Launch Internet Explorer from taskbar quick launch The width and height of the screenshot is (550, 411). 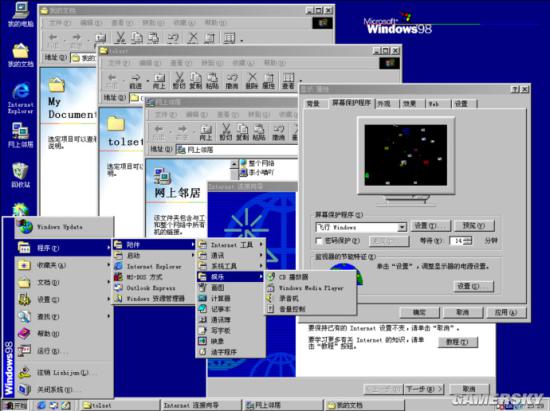click(x=41, y=405)
